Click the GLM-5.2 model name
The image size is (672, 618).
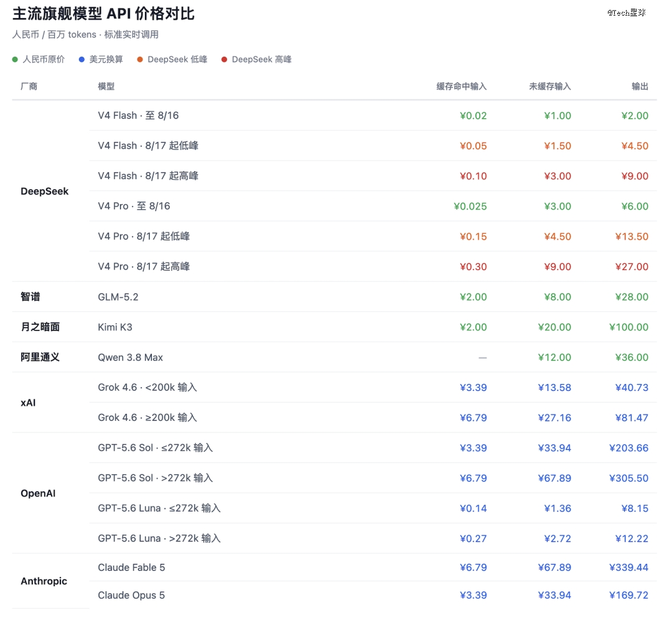pos(118,297)
